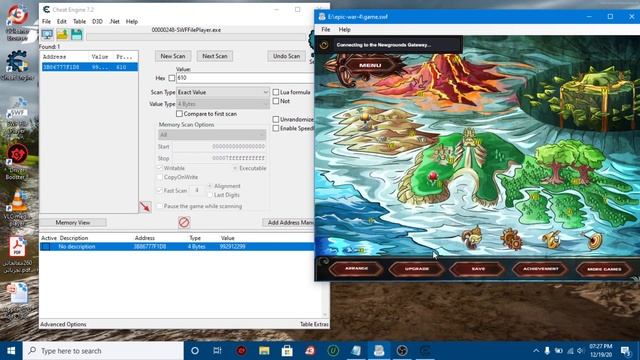This screenshot has width=640, height=360.
Task: Toggle CopyOnWrite checkbox
Action: (160, 177)
